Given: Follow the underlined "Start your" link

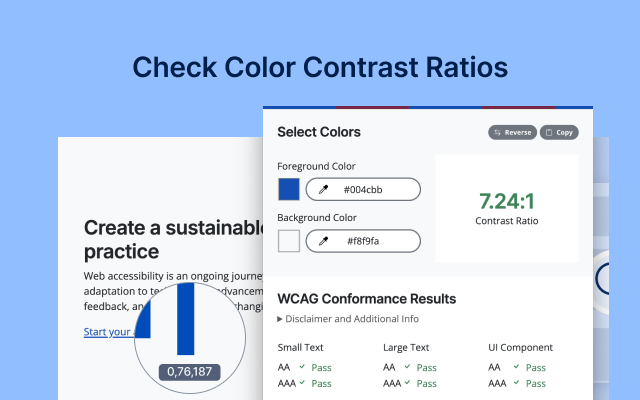Looking at the screenshot, I should [108, 332].
